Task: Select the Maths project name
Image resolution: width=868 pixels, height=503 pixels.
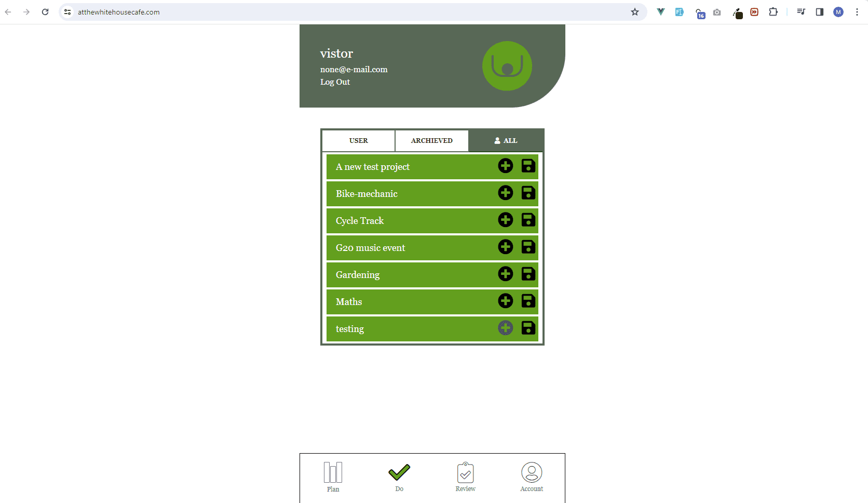Action: tap(349, 302)
